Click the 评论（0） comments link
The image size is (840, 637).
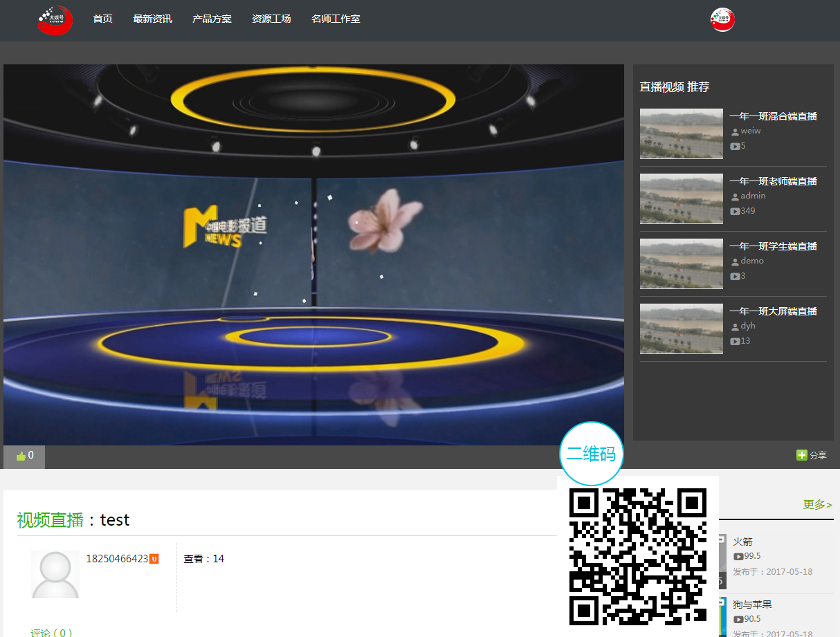pos(52,633)
